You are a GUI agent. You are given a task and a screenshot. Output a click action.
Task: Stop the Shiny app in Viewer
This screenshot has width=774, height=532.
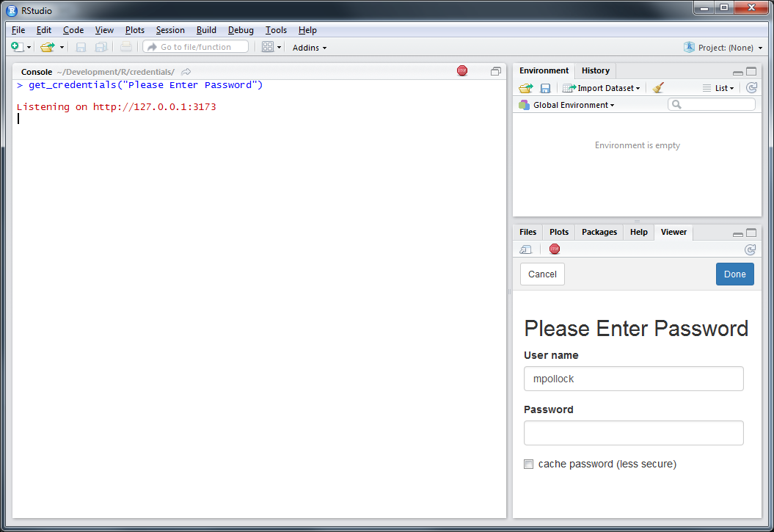[x=555, y=249]
